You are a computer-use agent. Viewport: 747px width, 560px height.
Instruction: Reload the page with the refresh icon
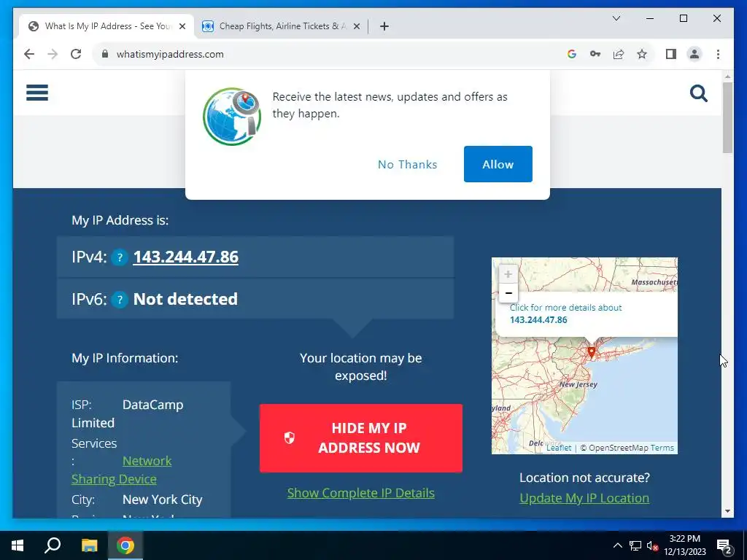click(76, 54)
